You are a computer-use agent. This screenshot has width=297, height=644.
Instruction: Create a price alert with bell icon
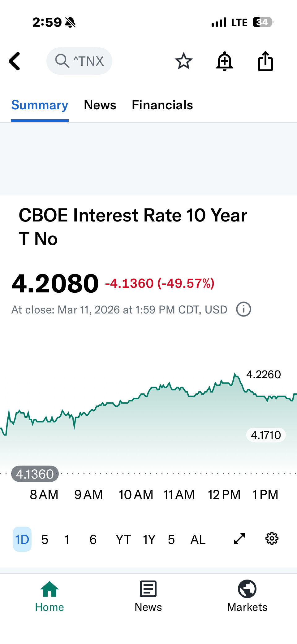tap(224, 61)
